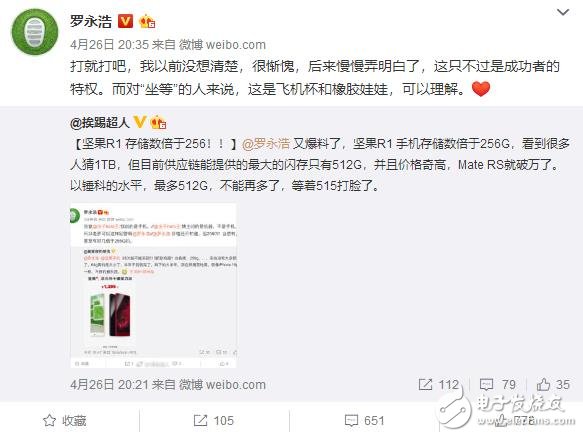Open 罗永浩's green avatar profile picture
The width and height of the screenshot is (583, 437).
click(x=35, y=32)
